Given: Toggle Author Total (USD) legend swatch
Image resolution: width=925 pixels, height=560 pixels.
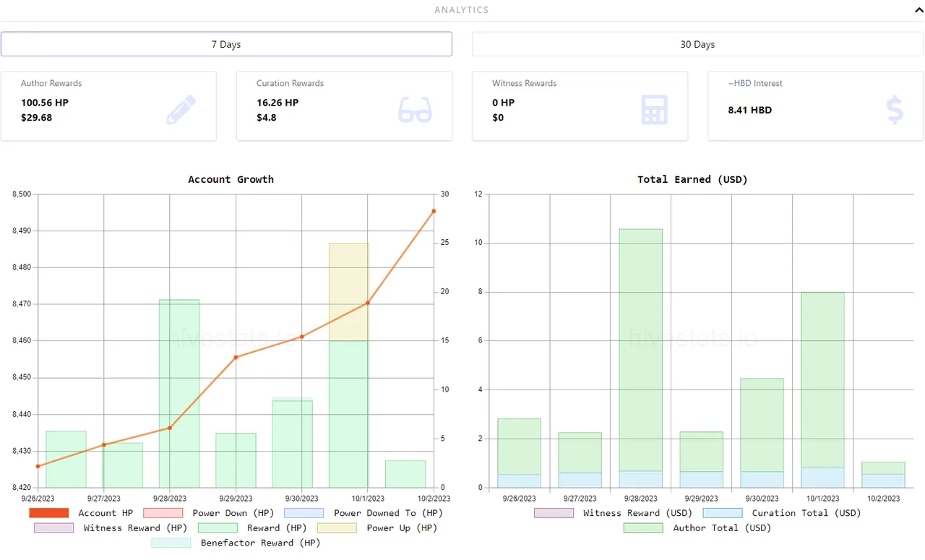Looking at the screenshot, I should tap(643, 528).
